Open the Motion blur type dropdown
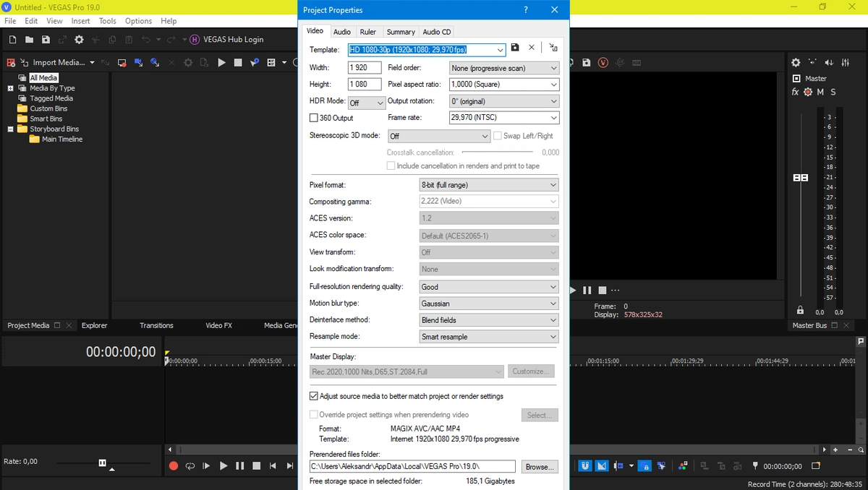The height and width of the screenshot is (490, 868). (x=490, y=304)
